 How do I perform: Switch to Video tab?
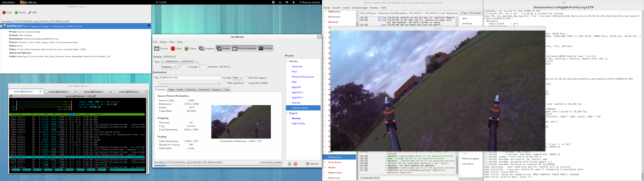(x=171, y=89)
